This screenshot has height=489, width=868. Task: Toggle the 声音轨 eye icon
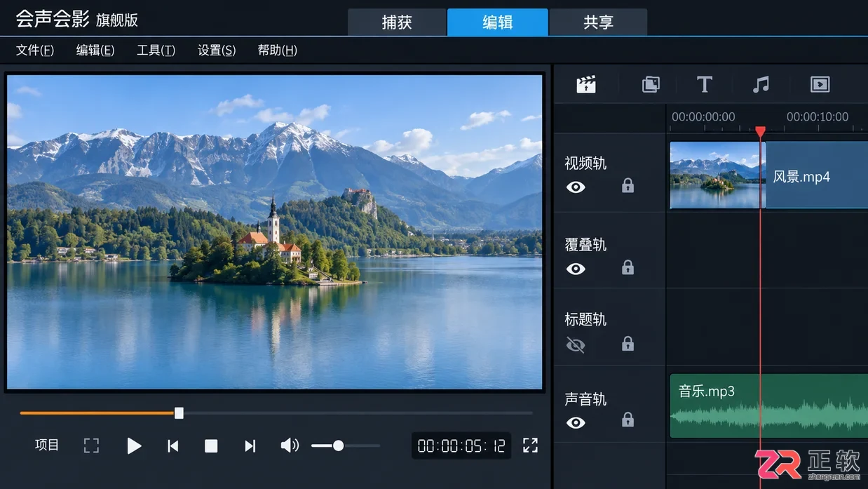(x=576, y=422)
